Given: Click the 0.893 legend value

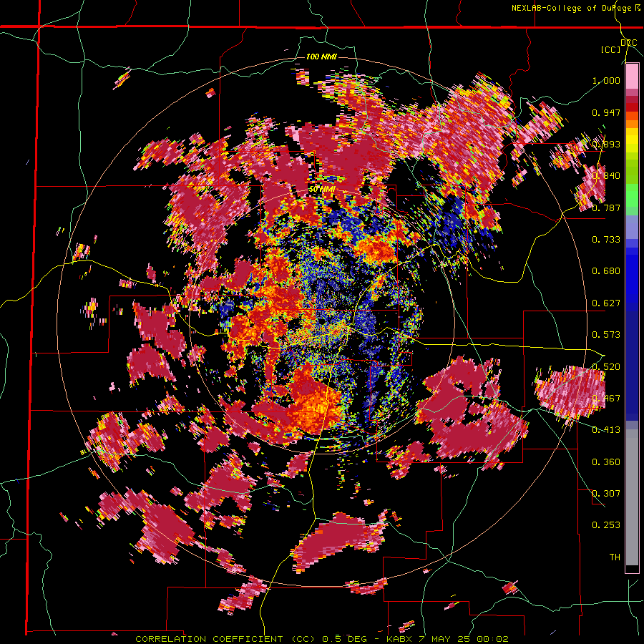Looking at the screenshot, I should point(606,144).
